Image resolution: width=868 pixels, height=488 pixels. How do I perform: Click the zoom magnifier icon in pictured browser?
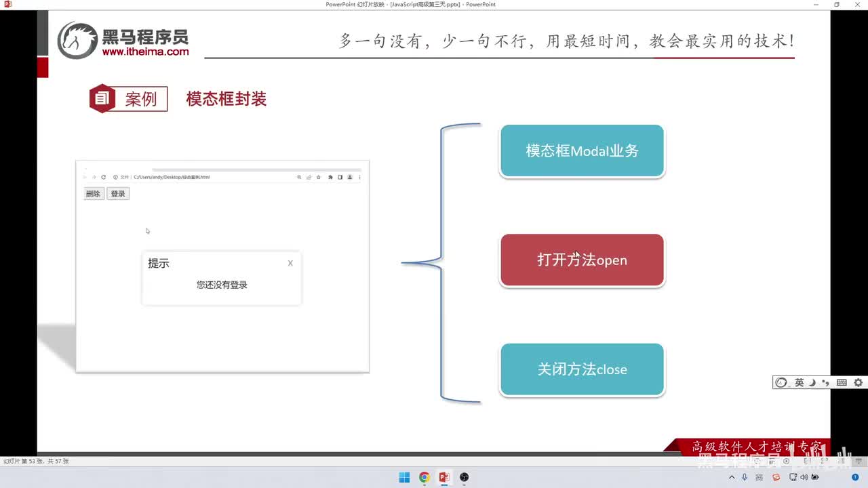(x=299, y=177)
